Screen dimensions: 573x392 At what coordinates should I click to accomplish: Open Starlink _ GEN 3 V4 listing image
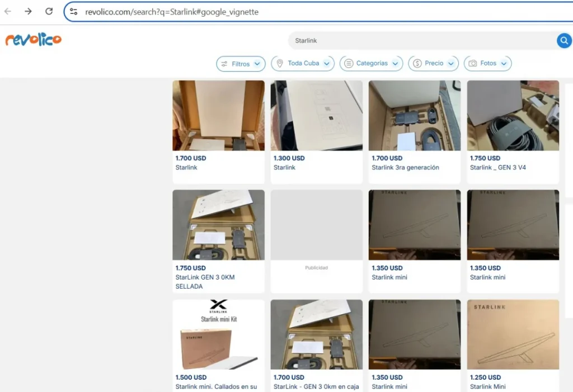513,115
